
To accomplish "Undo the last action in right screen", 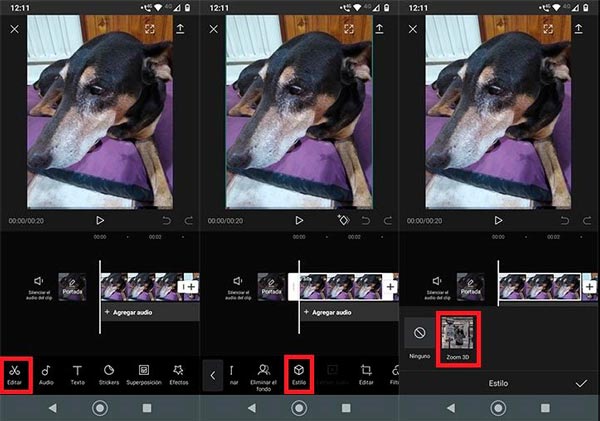I will 565,220.
